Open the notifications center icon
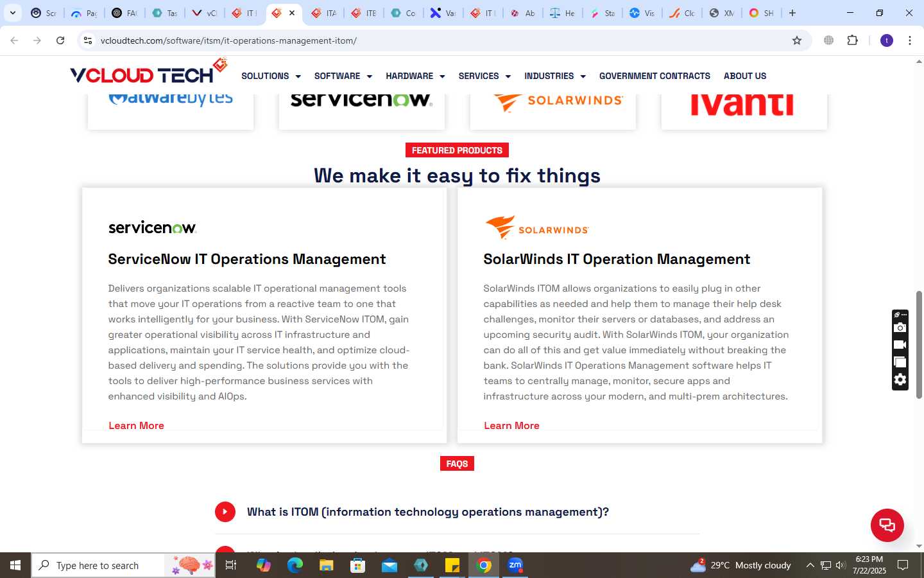 point(903,565)
